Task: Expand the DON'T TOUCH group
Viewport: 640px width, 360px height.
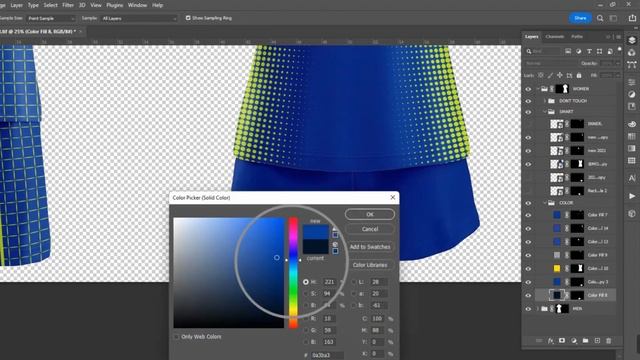Action: point(545,100)
